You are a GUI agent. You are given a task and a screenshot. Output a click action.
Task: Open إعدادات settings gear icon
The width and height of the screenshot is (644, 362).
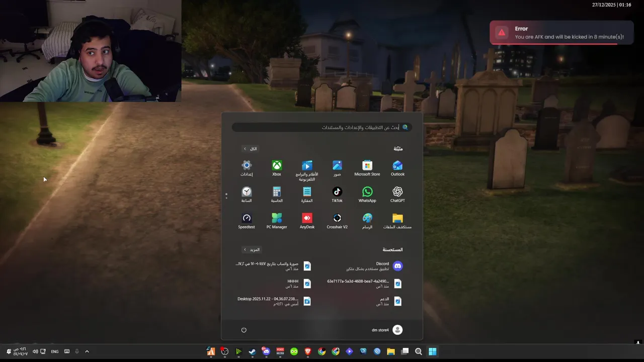247,168
